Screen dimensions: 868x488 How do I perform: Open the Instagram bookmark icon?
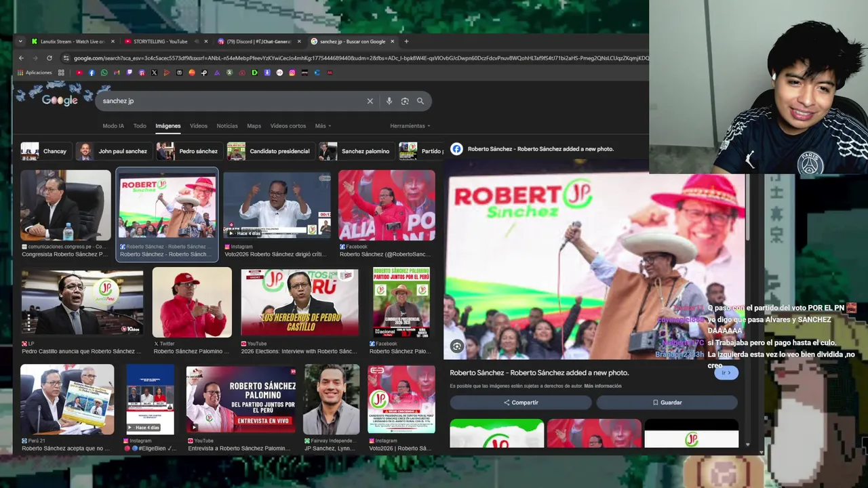[292, 73]
